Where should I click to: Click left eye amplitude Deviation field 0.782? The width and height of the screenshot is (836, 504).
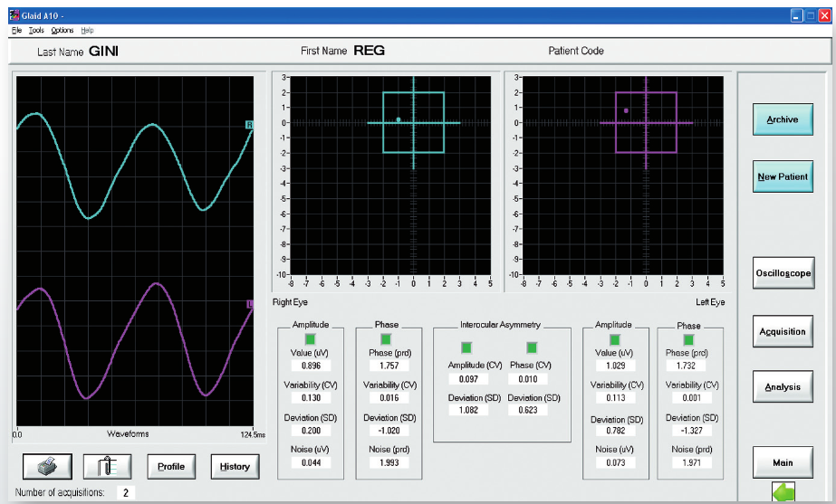(615, 431)
